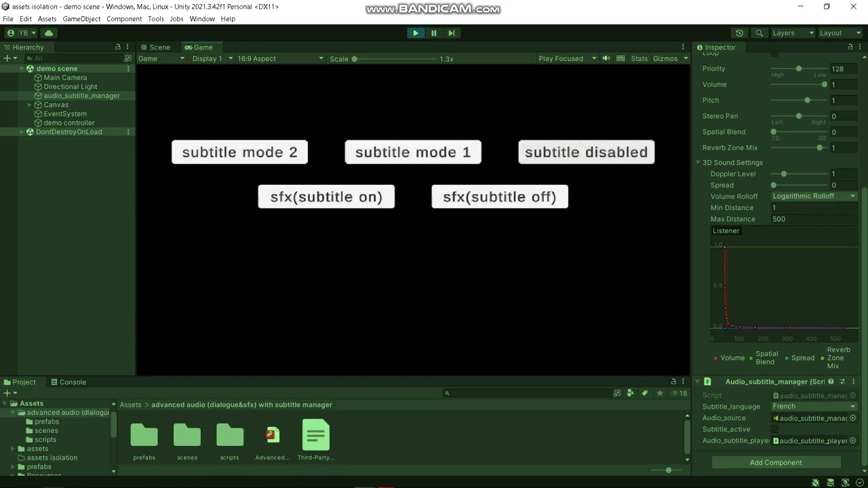Open the demo scene row options menu
This screenshot has width=868, height=488.
pos(128,68)
